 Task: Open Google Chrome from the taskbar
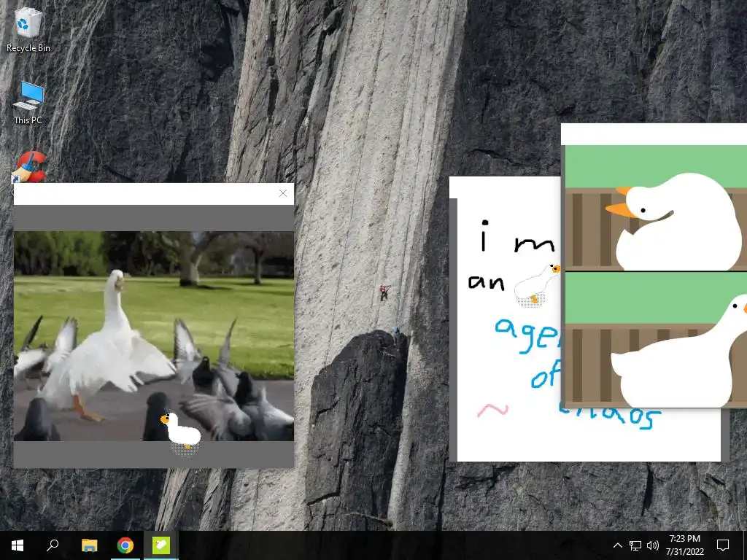point(125,545)
